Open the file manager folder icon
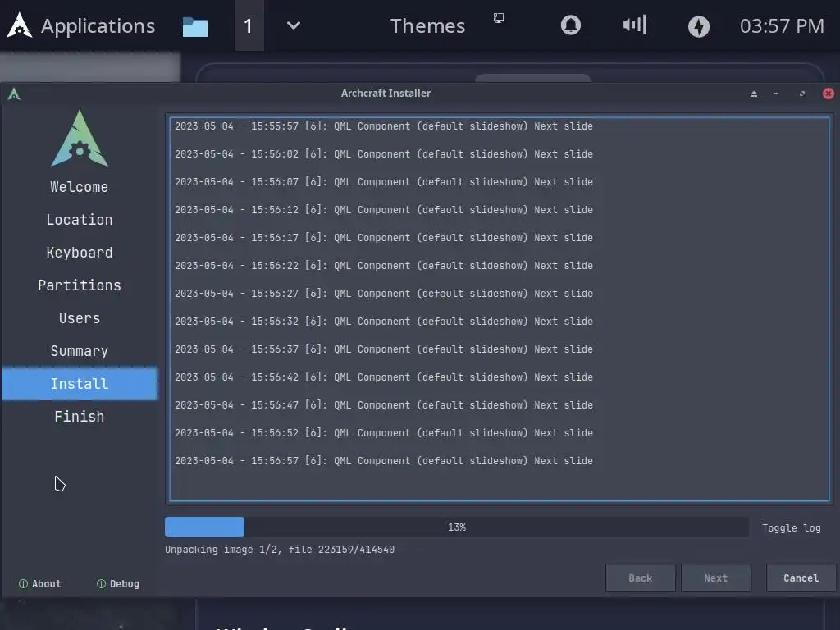This screenshot has width=840, height=630. (x=195, y=27)
